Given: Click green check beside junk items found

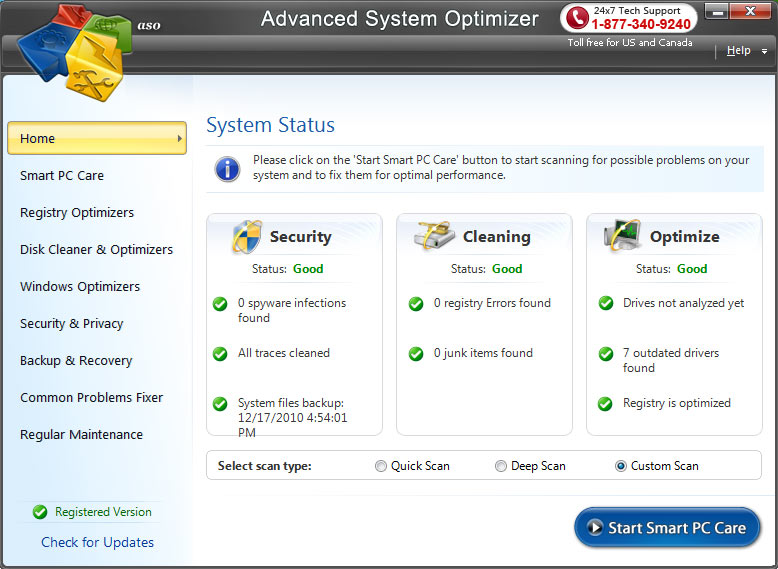Looking at the screenshot, I should [x=416, y=354].
